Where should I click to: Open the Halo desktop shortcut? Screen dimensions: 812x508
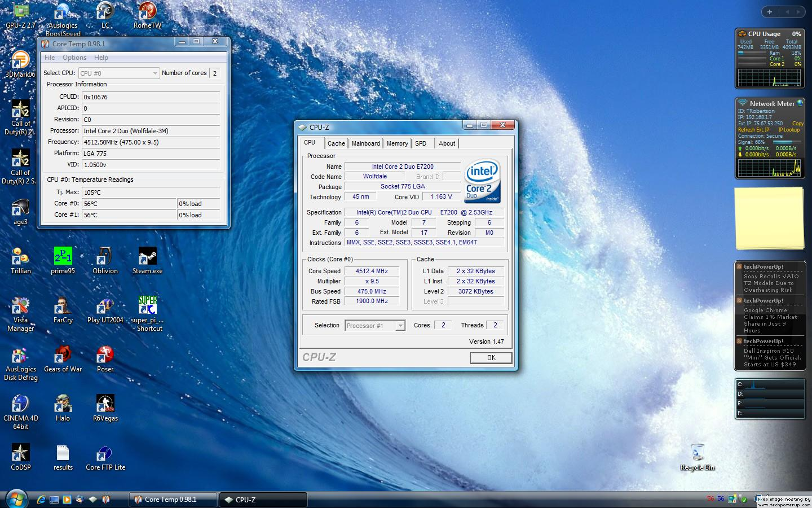click(x=63, y=409)
